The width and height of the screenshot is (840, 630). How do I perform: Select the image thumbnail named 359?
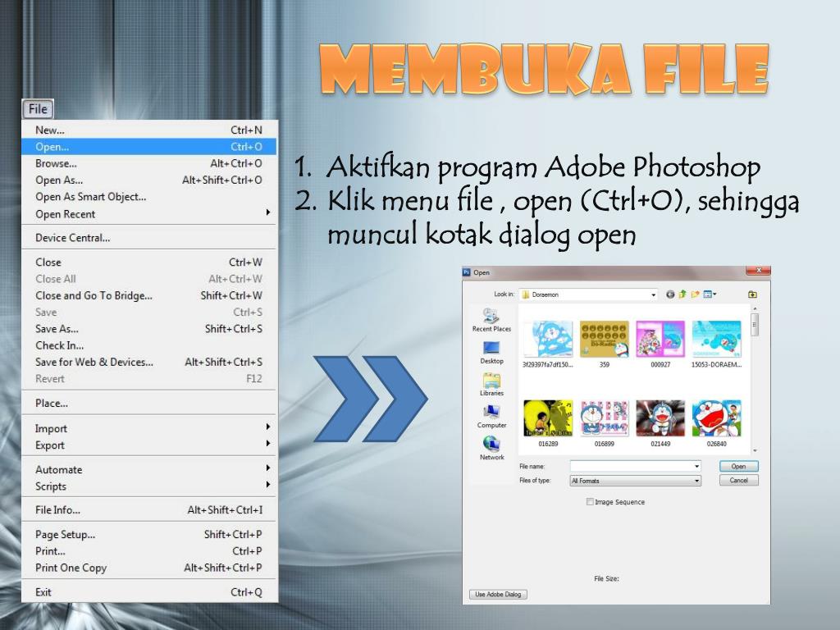point(605,344)
